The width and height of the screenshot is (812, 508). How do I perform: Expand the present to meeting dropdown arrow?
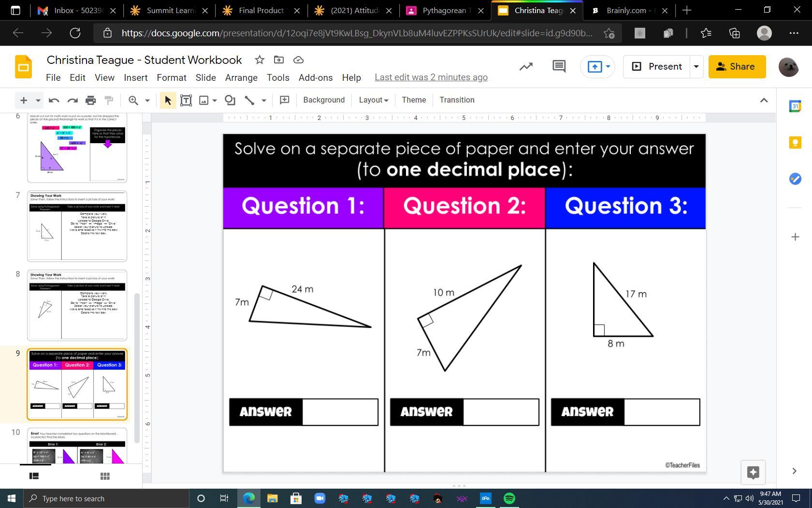click(x=608, y=67)
